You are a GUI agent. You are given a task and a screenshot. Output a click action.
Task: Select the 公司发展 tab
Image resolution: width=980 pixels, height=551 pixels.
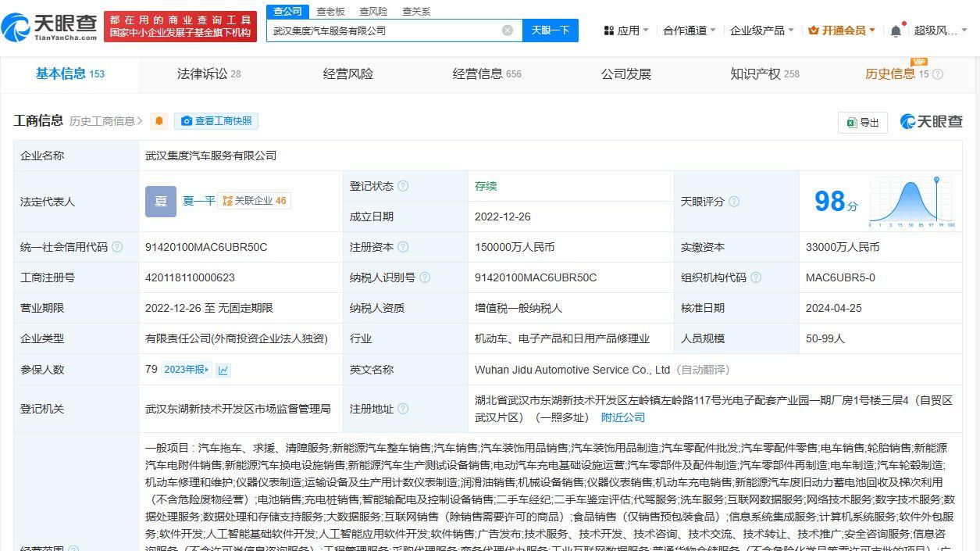coord(625,73)
